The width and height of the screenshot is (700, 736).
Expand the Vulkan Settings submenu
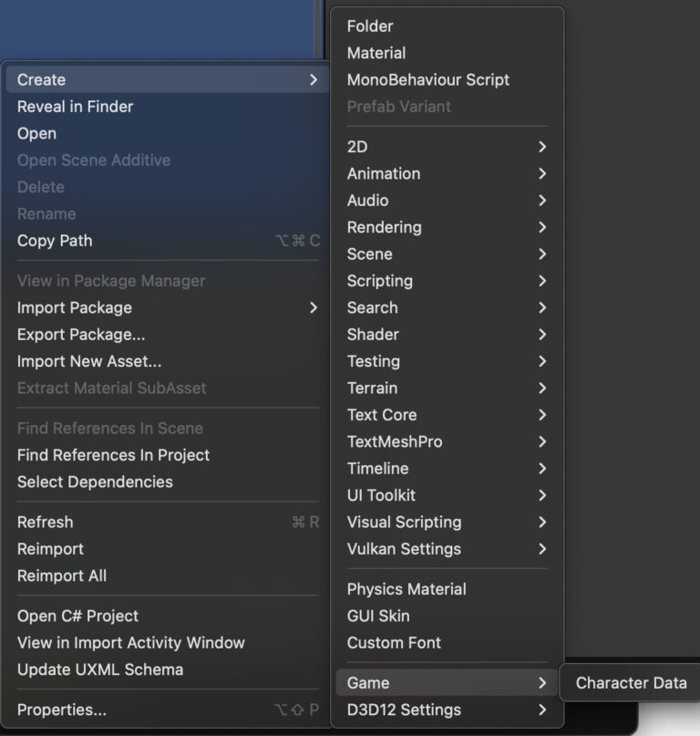[402, 549]
